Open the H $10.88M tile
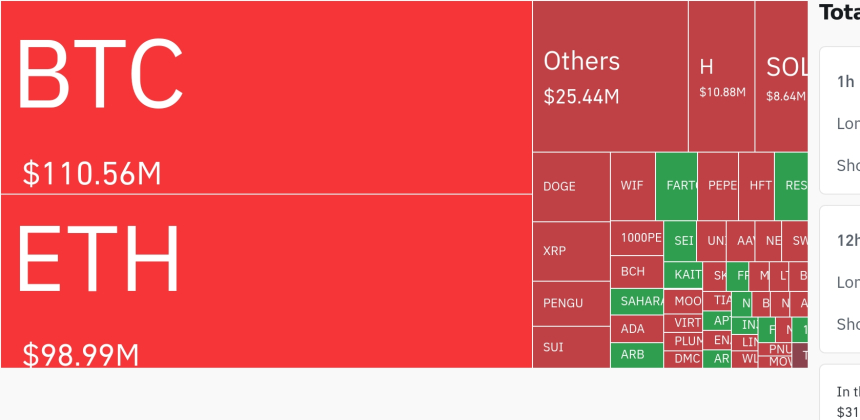This screenshot has width=860, height=420. pyautogui.click(x=721, y=76)
